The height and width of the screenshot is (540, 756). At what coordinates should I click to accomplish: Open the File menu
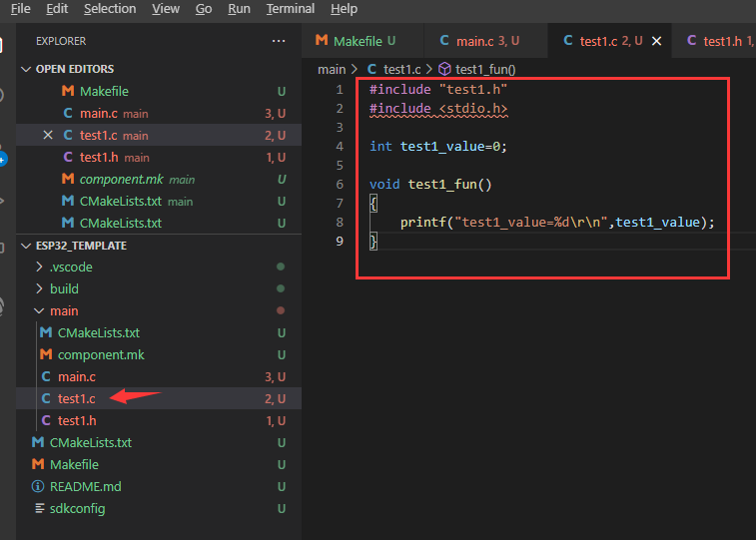tap(20, 9)
